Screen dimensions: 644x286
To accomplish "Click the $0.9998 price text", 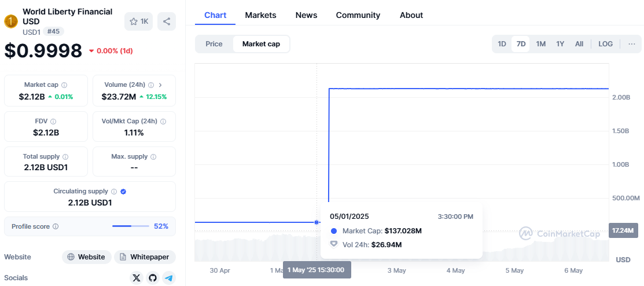I will (43, 50).
